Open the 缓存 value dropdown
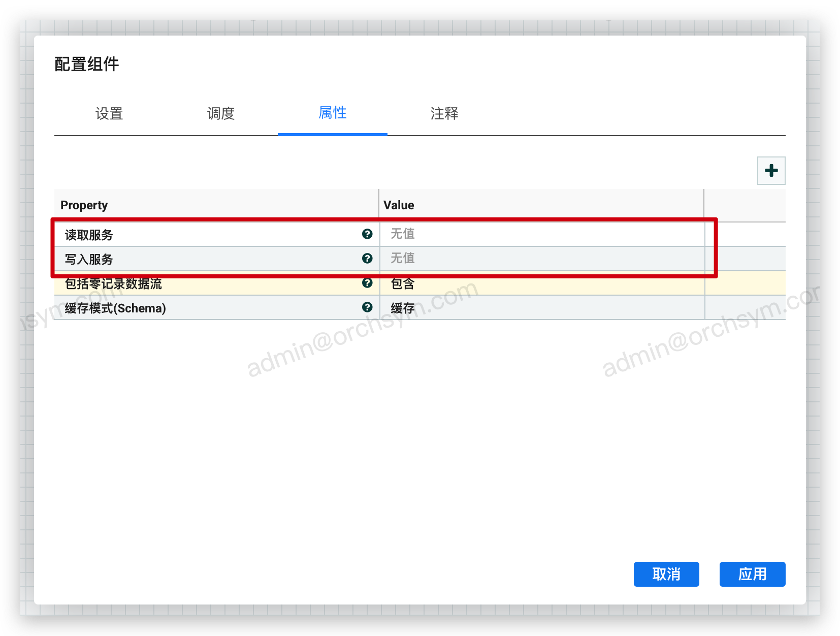840x636 pixels. point(541,308)
